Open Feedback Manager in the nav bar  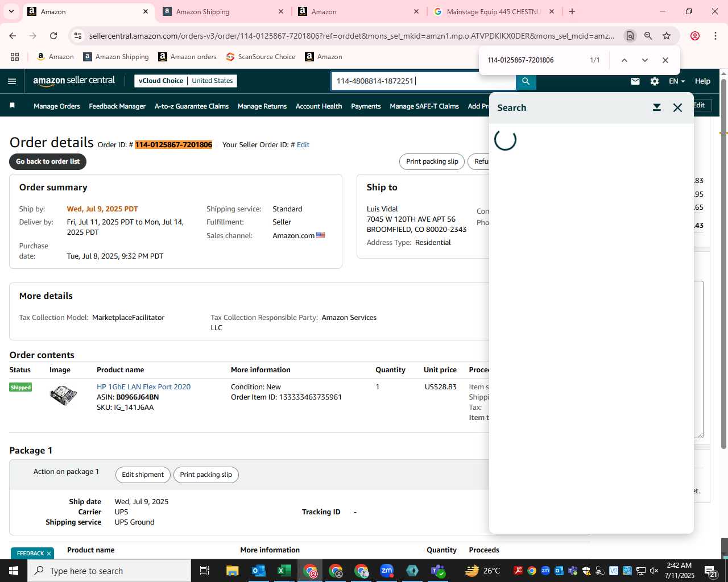[x=117, y=106]
